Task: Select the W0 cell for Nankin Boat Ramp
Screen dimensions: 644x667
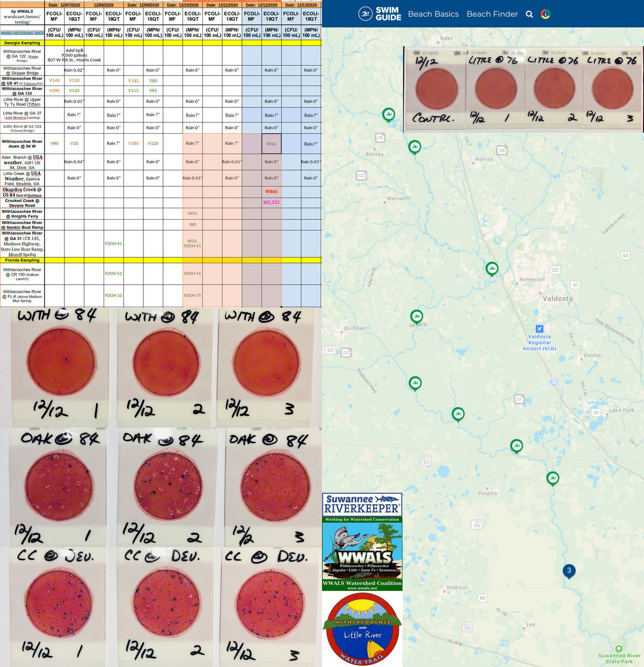Action: pos(193,224)
